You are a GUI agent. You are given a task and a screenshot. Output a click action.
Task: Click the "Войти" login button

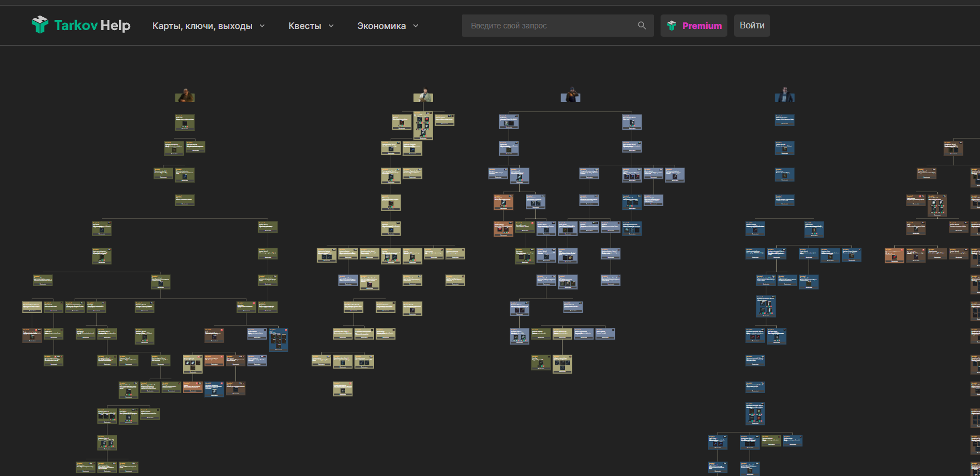pyautogui.click(x=752, y=26)
